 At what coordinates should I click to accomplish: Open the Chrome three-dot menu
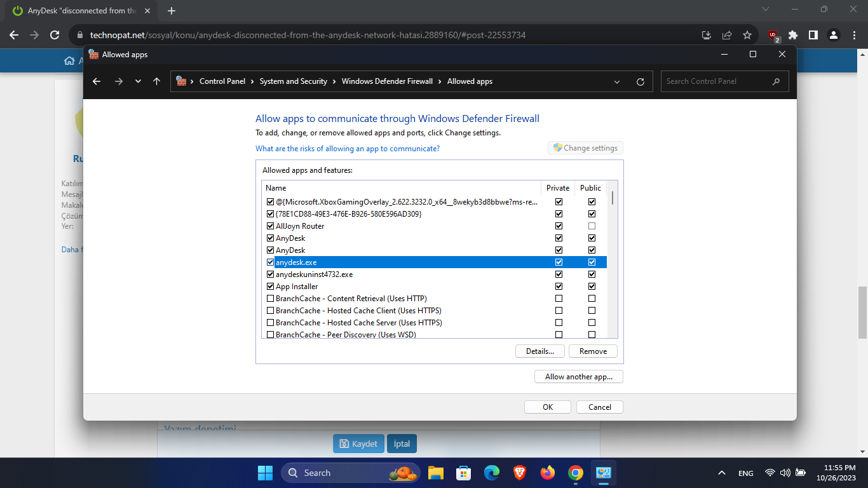[853, 35]
